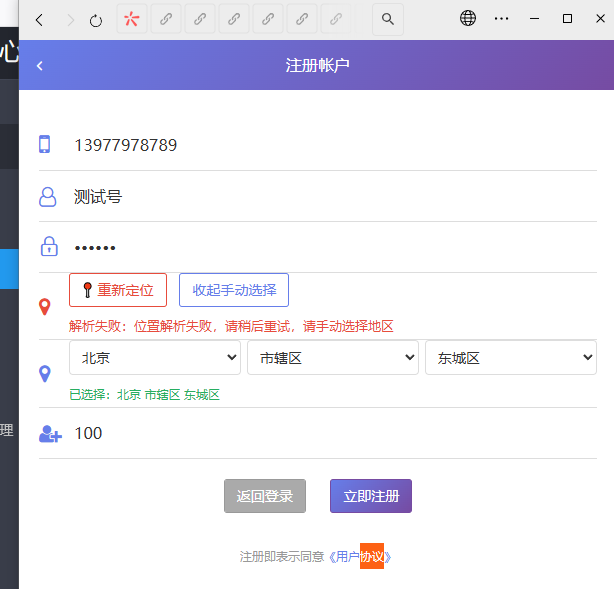This screenshot has height=589, width=614.
Task: Click the red 解析失败 error message
Action: tap(231, 326)
